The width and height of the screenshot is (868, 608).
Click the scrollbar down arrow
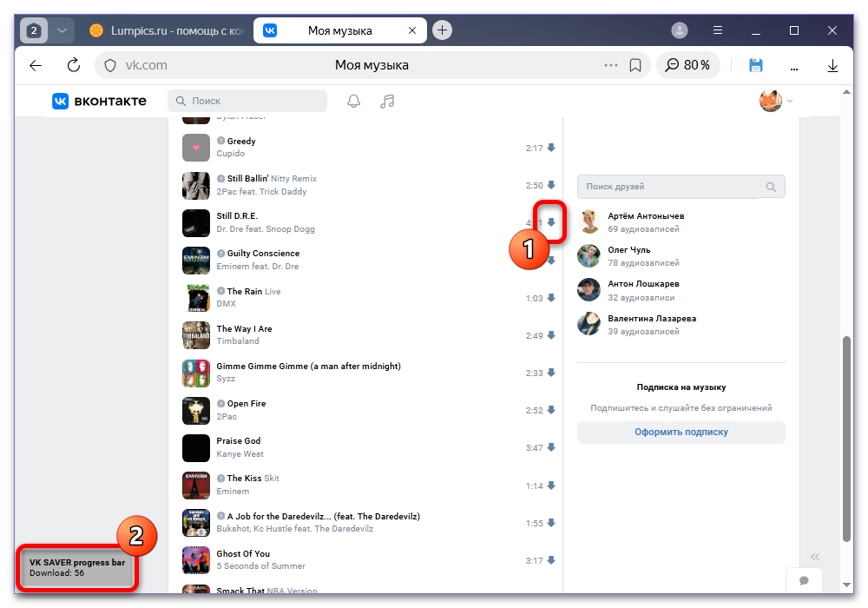tap(846, 585)
